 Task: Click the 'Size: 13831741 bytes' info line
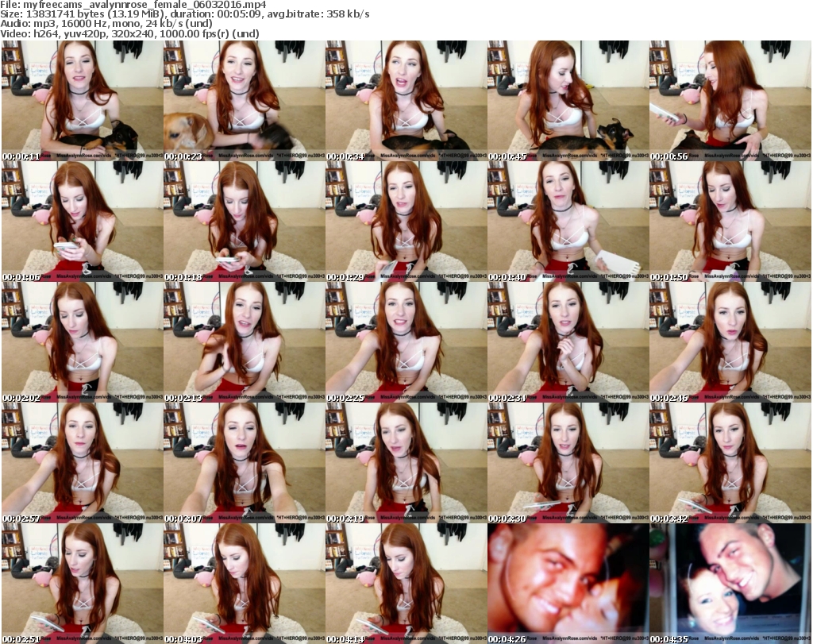tap(184, 14)
